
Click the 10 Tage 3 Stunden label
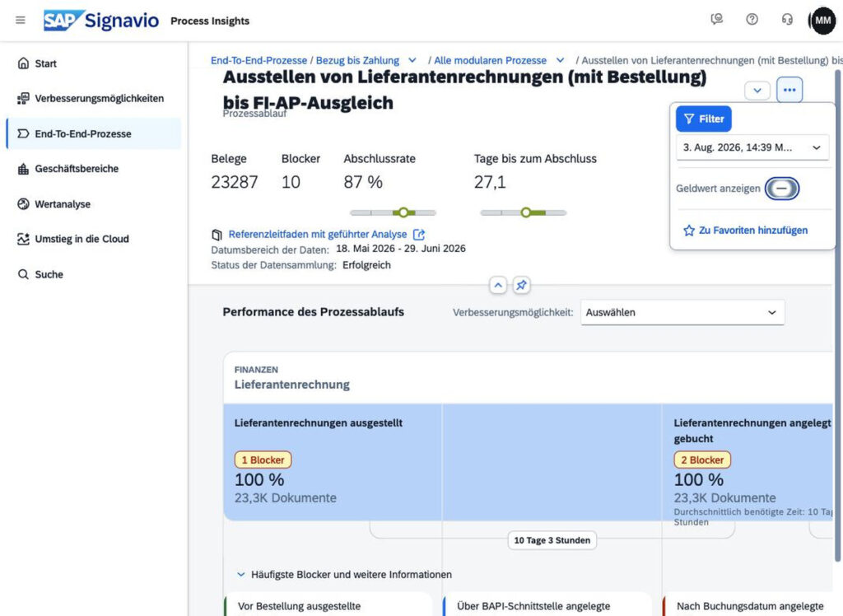(552, 540)
